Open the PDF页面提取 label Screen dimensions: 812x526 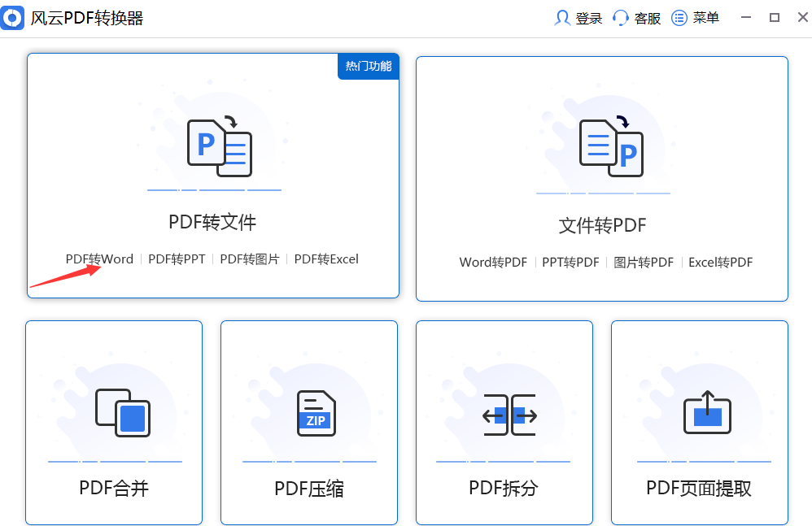click(699, 489)
